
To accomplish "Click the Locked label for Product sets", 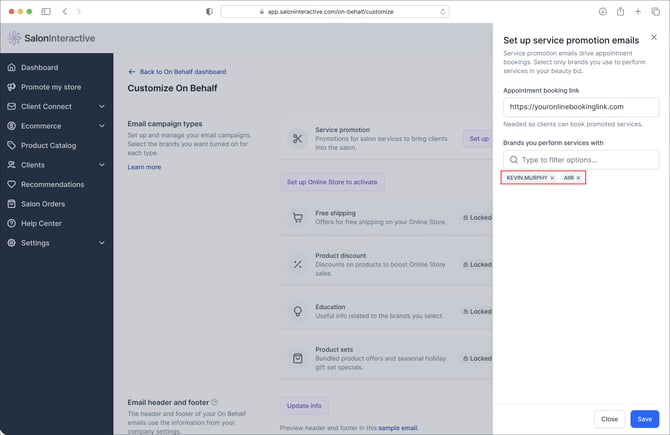I will pos(478,358).
